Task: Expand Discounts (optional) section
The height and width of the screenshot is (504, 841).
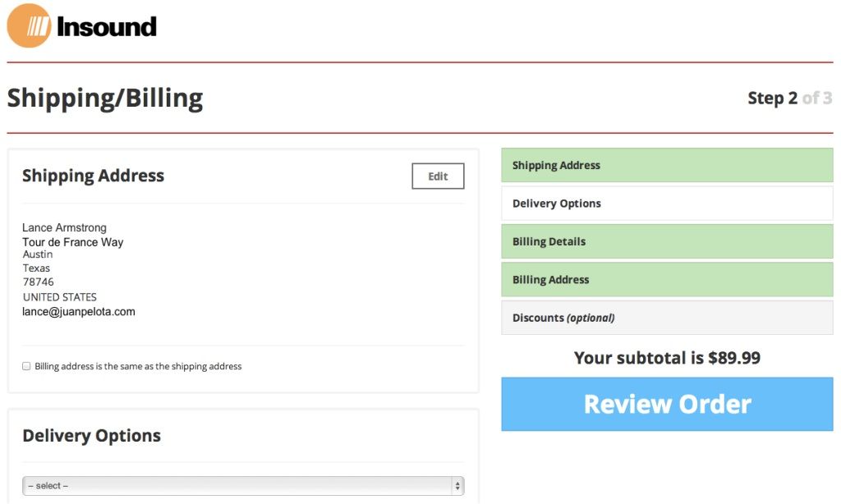Action: tap(667, 318)
